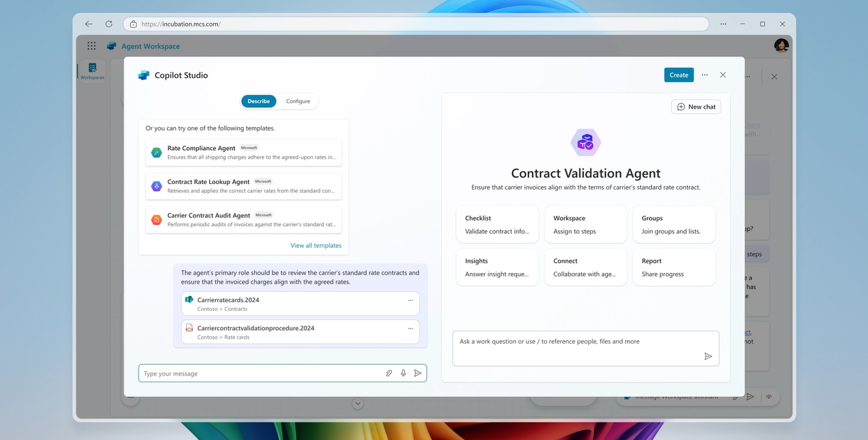Focus the Ask a work question field
The width and height of the screenshot is (868, 440).
585,348
